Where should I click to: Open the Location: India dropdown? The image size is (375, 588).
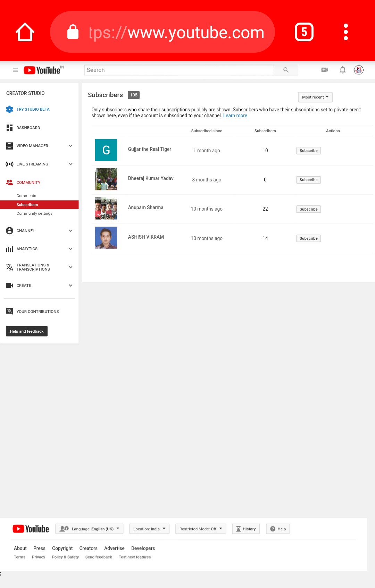(x=149, y=529)
